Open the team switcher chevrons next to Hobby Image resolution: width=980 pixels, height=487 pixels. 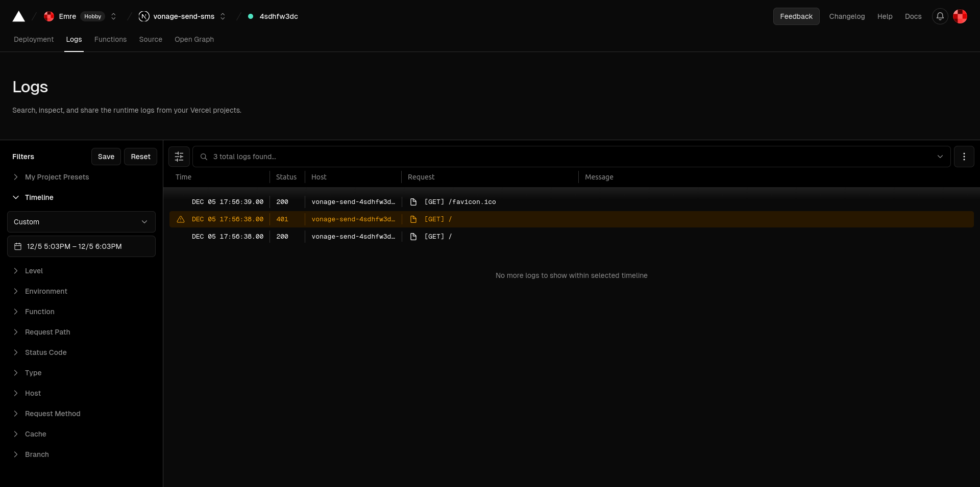pos(113,16)
